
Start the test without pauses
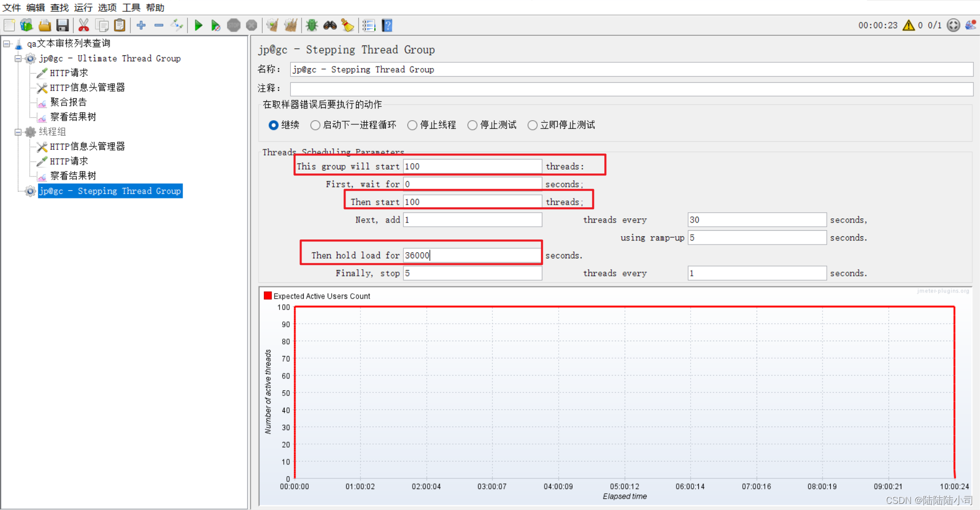click(216, 25)
